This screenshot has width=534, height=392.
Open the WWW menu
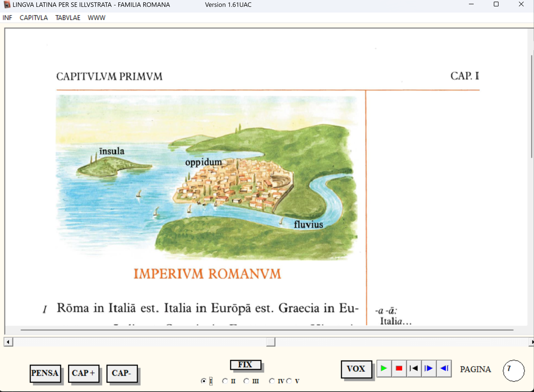[x=96, y=18]
